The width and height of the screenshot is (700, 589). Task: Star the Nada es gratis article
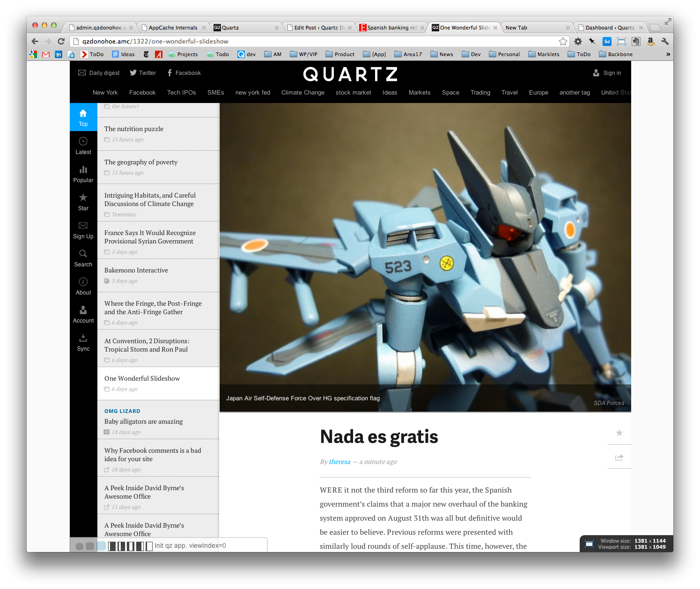coord(619,433)
